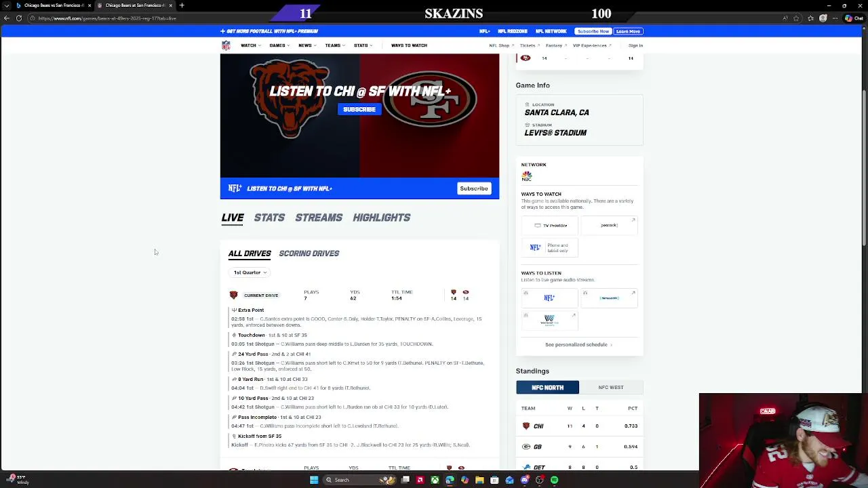Switch to the STATS tab
Screen dimensions: 868x488
[x=269, y=218]
